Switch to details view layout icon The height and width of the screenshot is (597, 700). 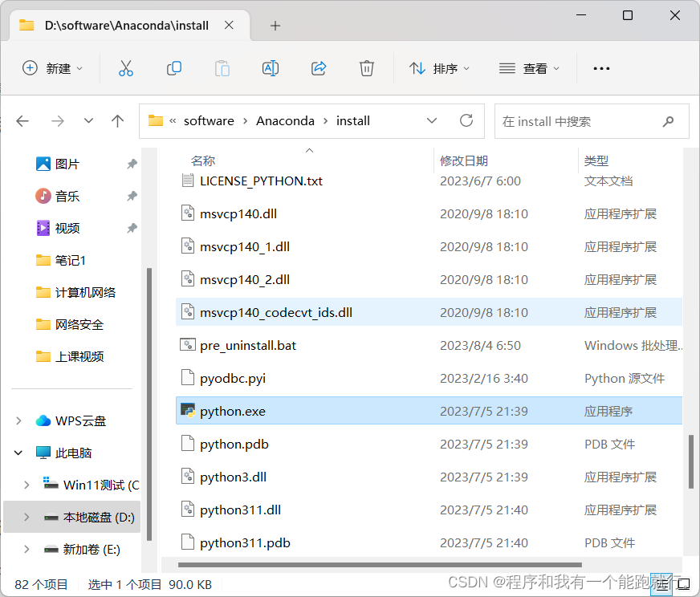[x=661, y=584]
